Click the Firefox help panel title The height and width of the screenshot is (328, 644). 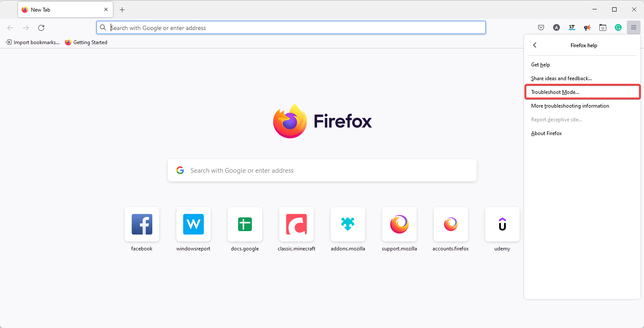[x=584, y=45]
